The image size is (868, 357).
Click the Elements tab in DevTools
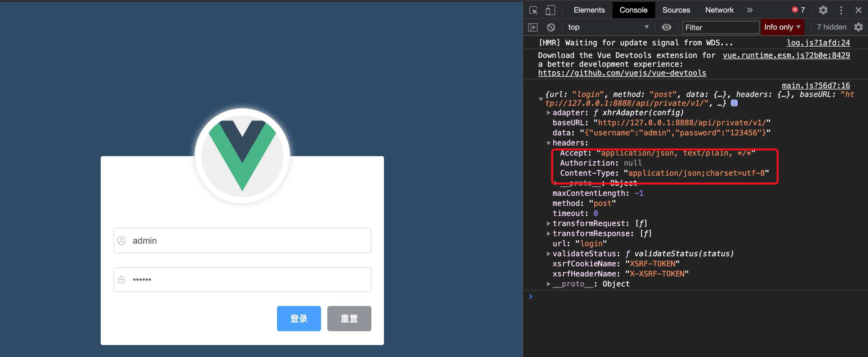tap(589, 9)
